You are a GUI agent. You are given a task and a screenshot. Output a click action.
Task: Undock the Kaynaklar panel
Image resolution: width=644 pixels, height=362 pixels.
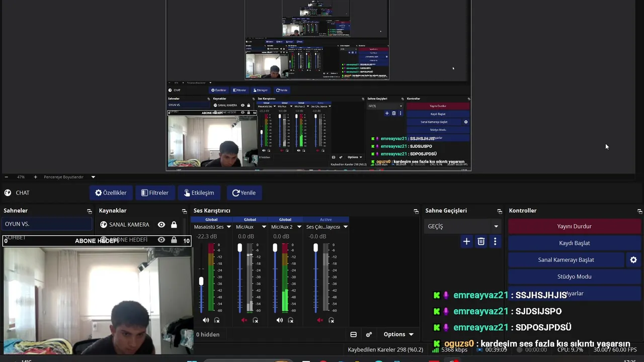click(x=184, y=211)
